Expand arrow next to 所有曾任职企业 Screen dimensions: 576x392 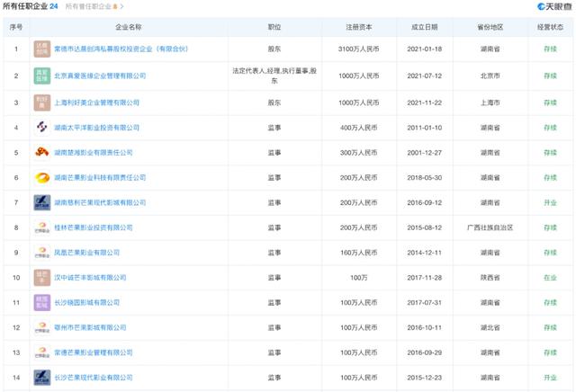coord(122,6)
